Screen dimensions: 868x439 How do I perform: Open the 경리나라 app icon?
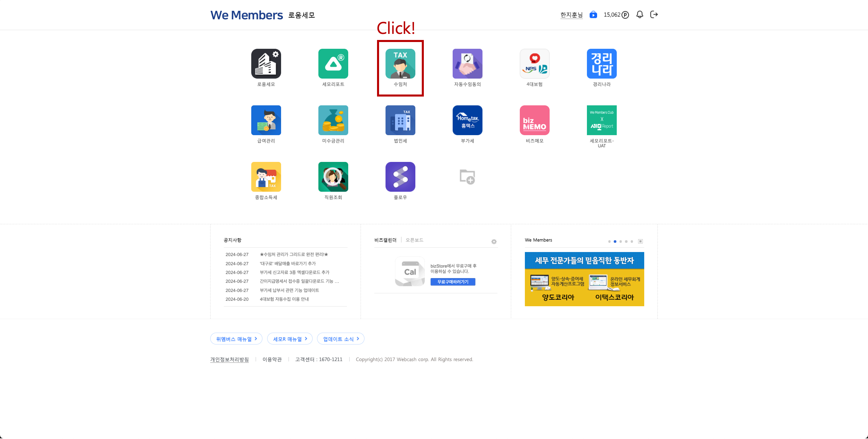click(601, 64)
